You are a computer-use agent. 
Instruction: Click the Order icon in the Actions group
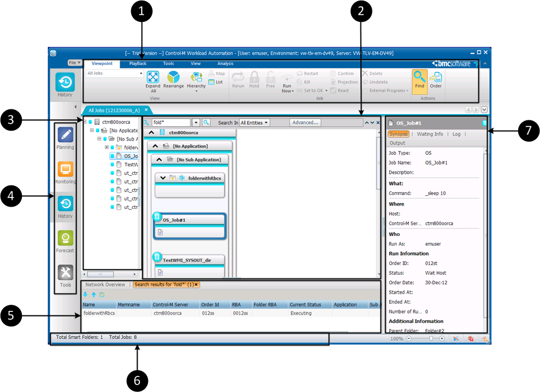click(436, 78)
